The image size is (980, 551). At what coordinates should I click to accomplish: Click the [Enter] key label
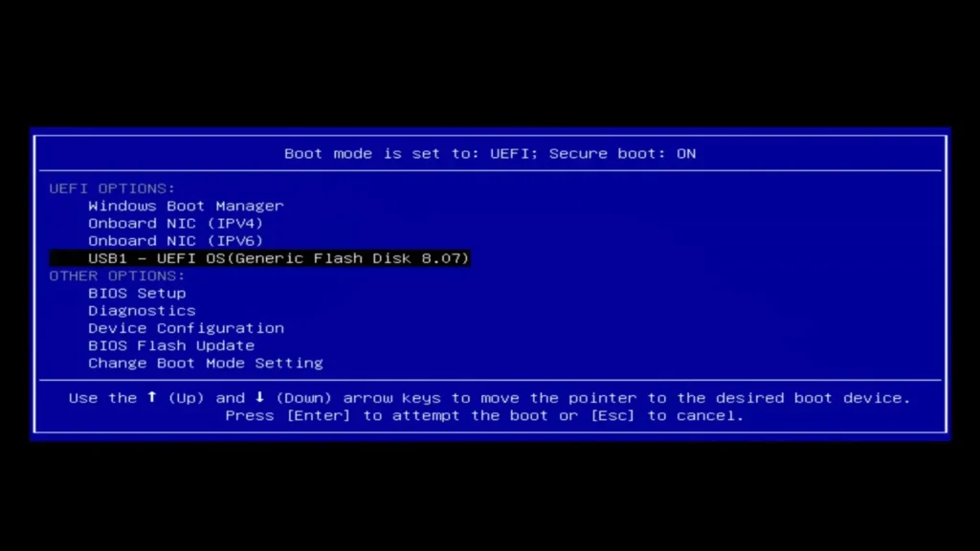pyautogui.click(x=319, y=416)
